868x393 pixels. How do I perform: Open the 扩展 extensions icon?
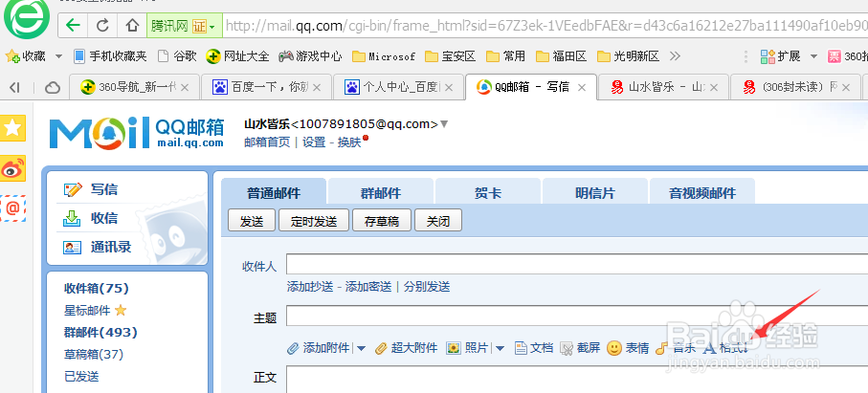768,55
